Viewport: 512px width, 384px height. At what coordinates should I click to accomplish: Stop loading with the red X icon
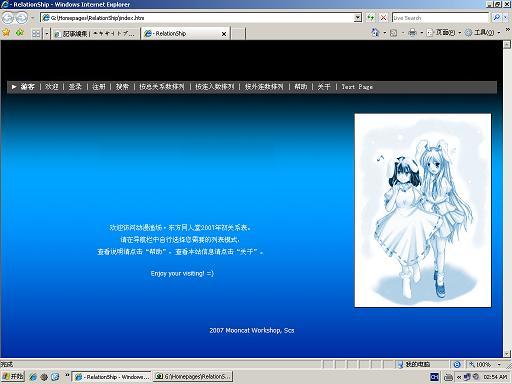pyautogui.click(x=383, y=18)
